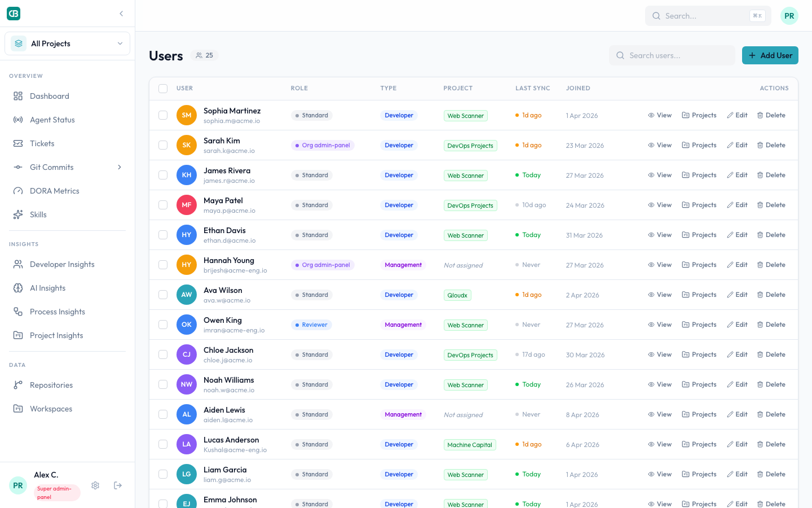Image resolution: width=812 pixels, height=508 pixels.
Task: Tick the checkbox for James Rivera
Action: click(x=163, y=175)
